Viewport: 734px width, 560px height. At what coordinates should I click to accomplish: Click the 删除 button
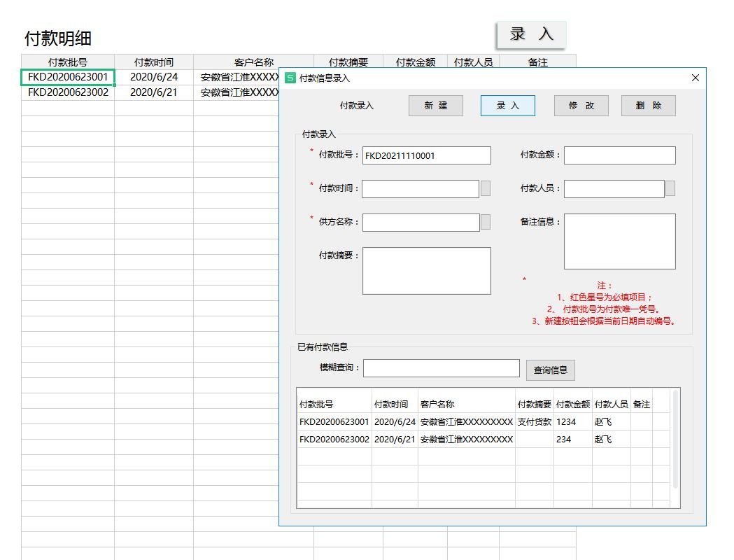point(648,106)
